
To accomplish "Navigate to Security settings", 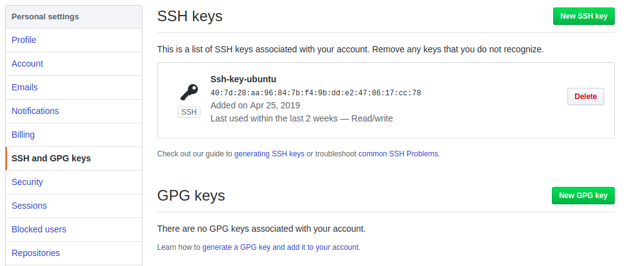I will 27,182.
